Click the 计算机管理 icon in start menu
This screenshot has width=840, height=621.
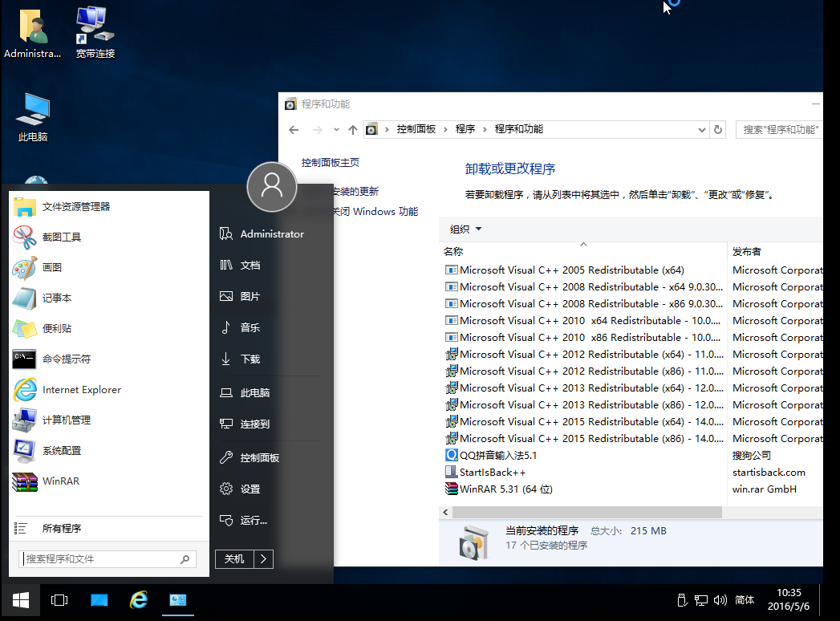coord(25,420)
